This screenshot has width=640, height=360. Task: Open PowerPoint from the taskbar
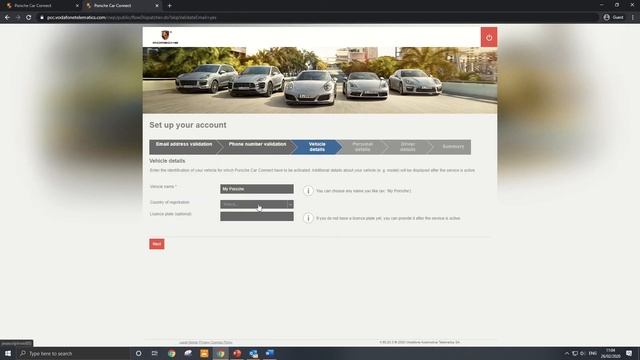[237, 353]
